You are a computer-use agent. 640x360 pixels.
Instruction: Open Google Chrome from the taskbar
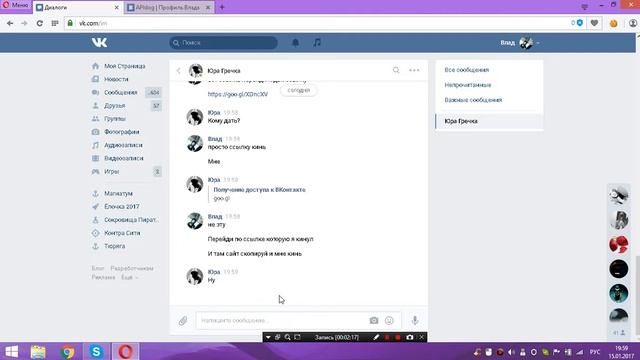coord(67,351)
